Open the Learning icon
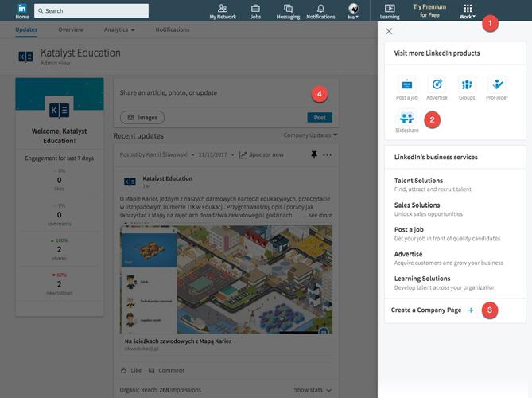Screen dimensions: 532x398 tap(390, 11)
